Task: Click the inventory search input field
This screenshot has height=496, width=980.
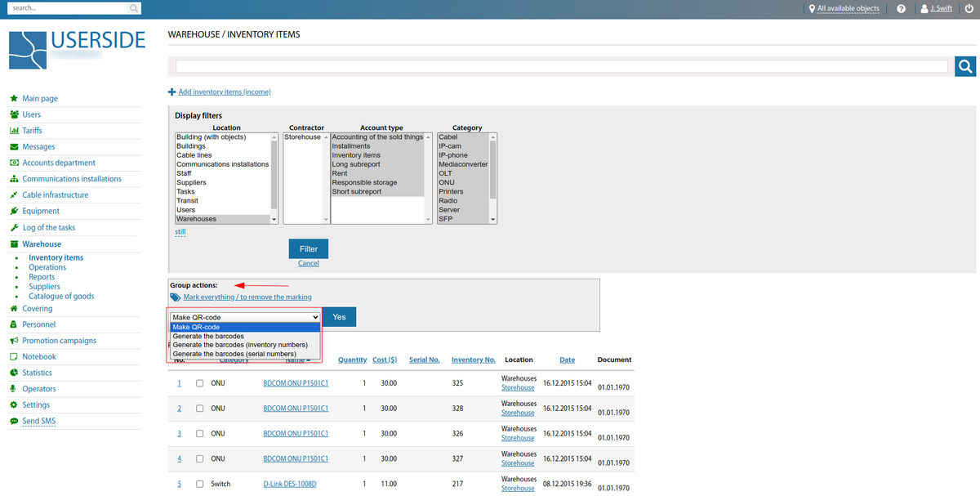Action: point(561,66)
